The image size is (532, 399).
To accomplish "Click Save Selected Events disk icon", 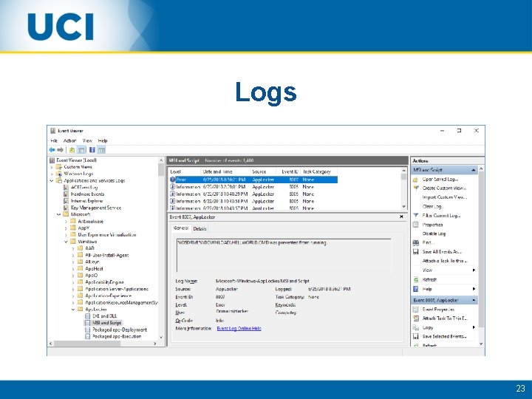I will point(415,337).
